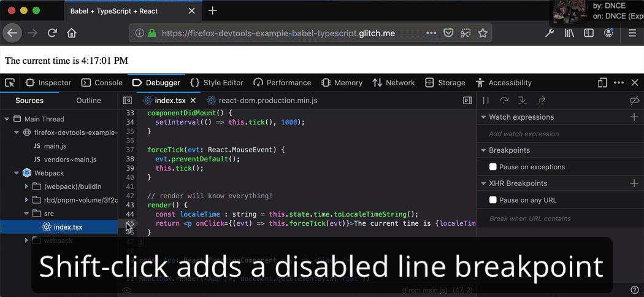Click the Step Over debugger icon
This screenshot has width=644, height=297.
coord(504,101)
